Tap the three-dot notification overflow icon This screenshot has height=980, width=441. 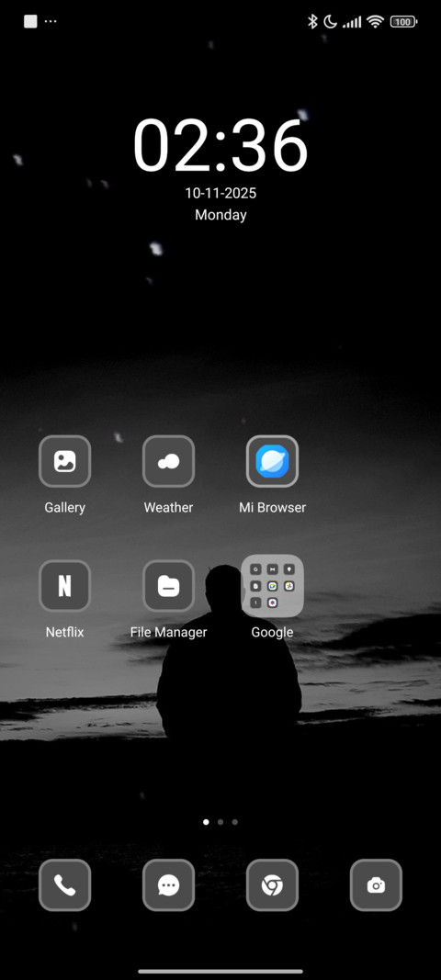point(51,22)
